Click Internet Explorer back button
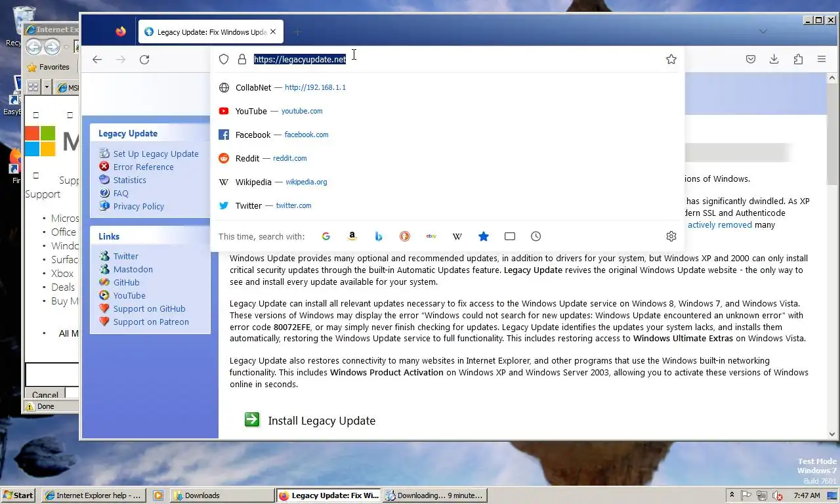This screenshot has height=504, width=840. point(34,47)
